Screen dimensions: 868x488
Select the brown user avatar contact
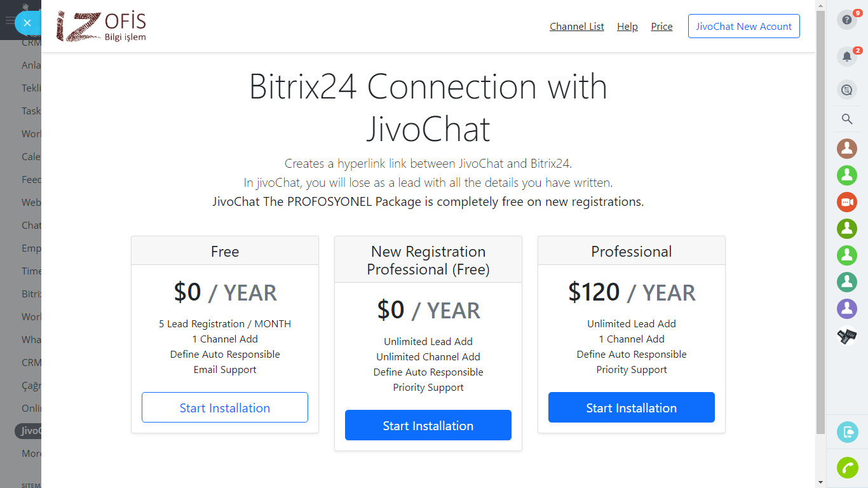coord(846,149)
